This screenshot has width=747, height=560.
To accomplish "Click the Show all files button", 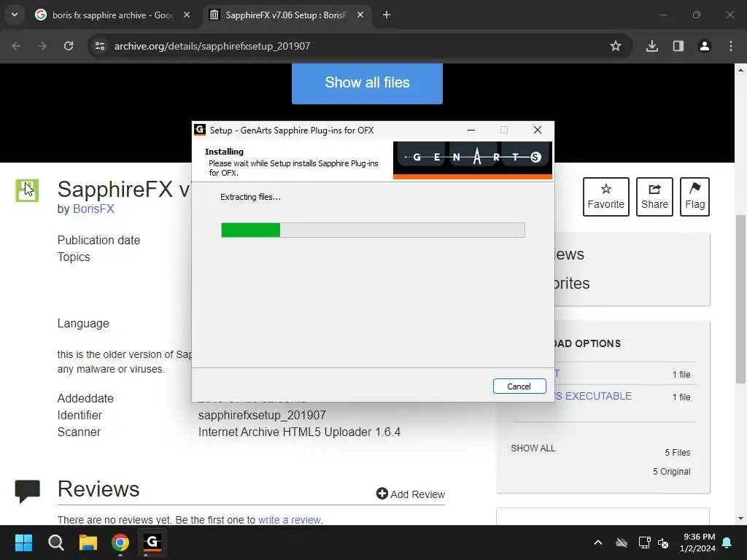I will tap(367, 82).
